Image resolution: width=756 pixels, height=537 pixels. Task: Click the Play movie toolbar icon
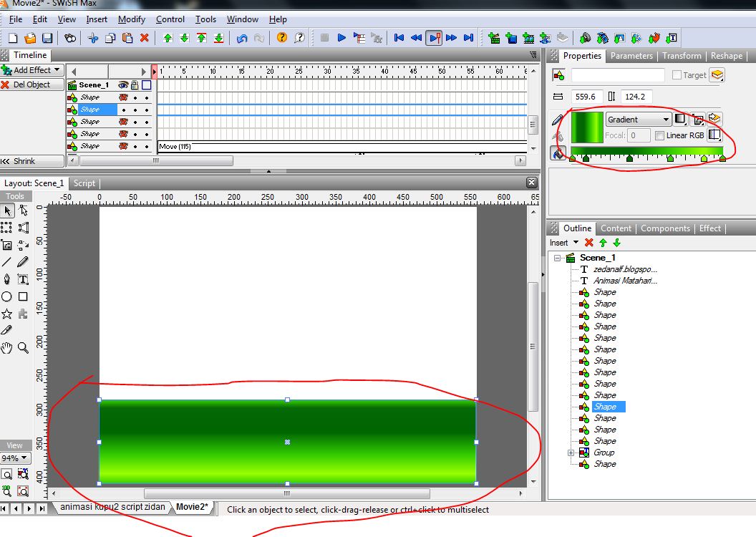341,38
